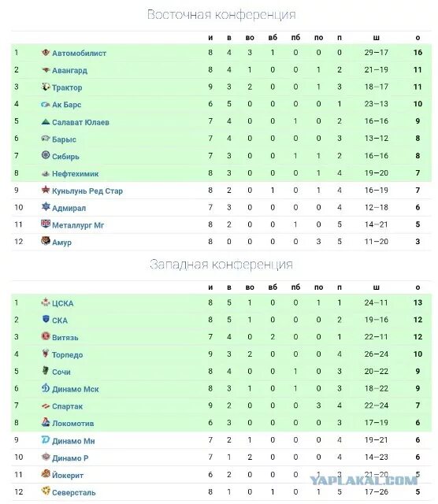This screenshot has height=504, width=438.
Task: Click the Металлург Мг logo icon
Action: coord(46,224)
